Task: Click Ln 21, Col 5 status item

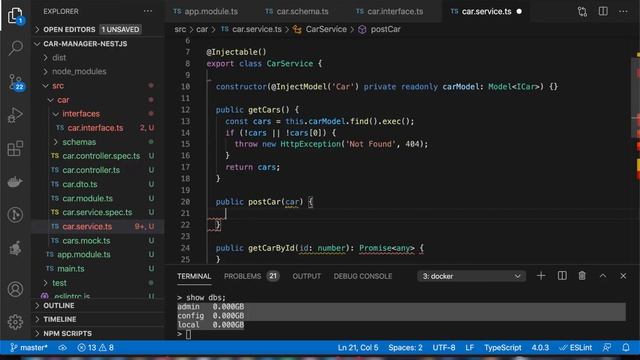Action: click(358, 348)
